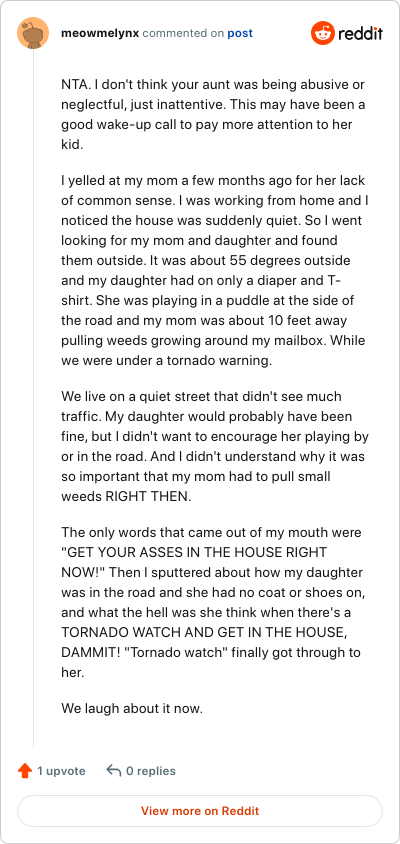This screenshot has height=844, width=400.
Task: Click the meowmelynx user avatar
Action: tap(33, 33)
